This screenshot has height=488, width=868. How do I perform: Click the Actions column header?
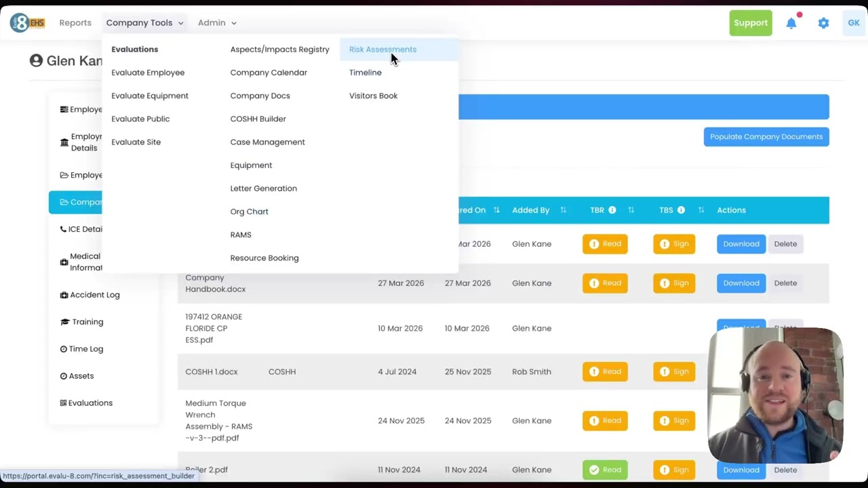pos(731,210)
